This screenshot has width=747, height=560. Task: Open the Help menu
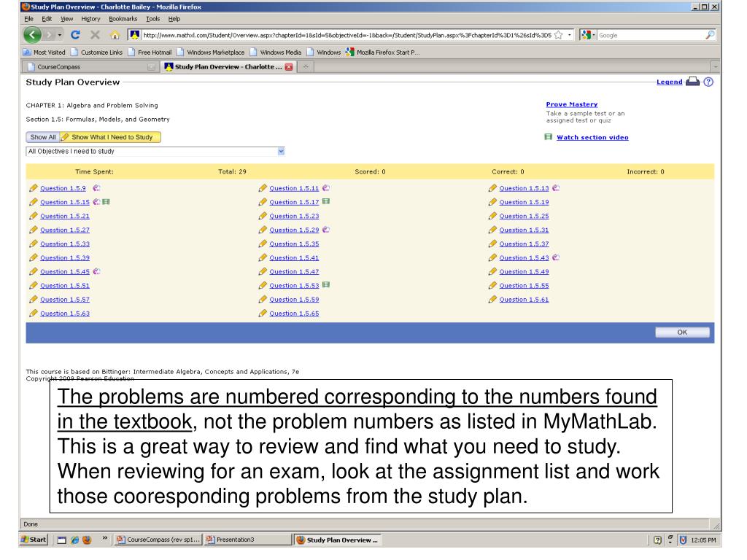(174, 19)
